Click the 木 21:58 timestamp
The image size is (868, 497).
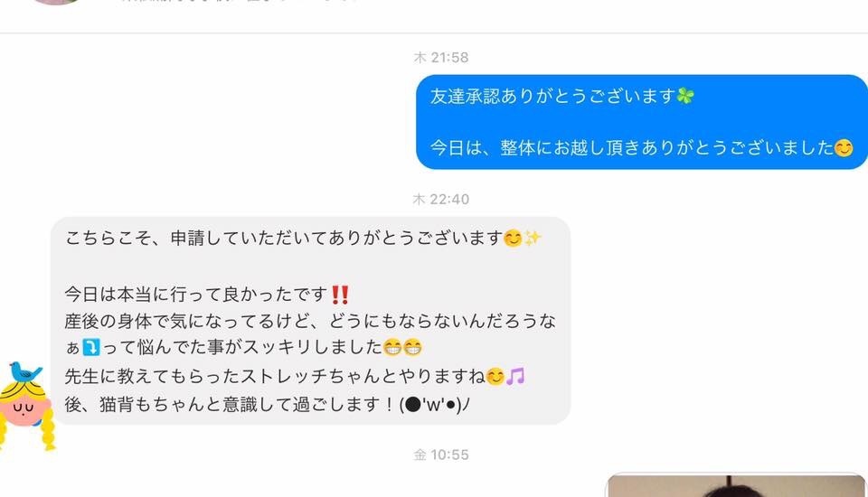[x=441, y=58]
